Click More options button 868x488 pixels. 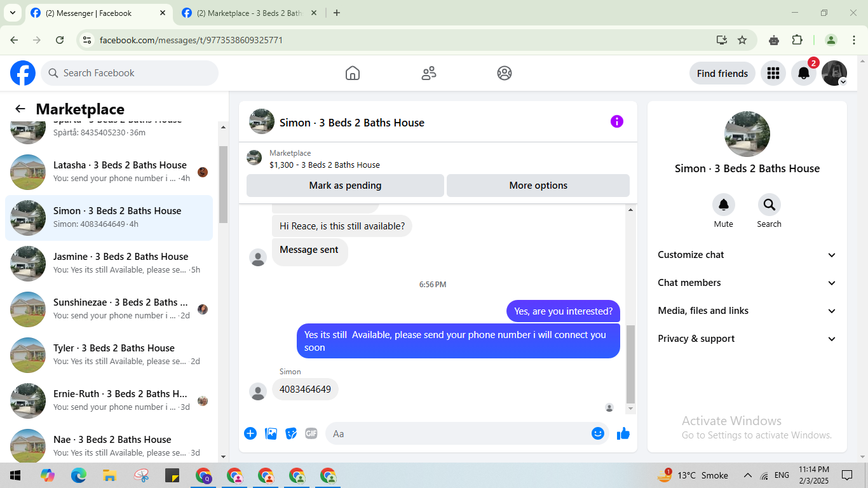pos(538,186)
